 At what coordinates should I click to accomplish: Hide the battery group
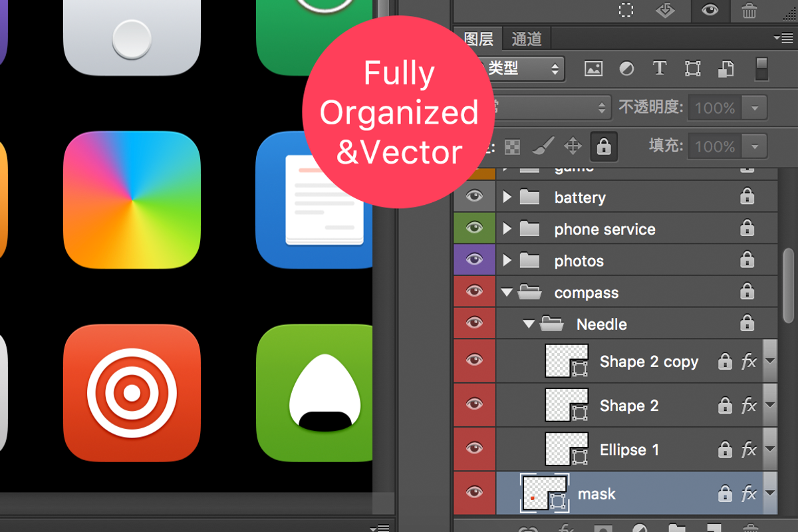click(x=474, y=197)
